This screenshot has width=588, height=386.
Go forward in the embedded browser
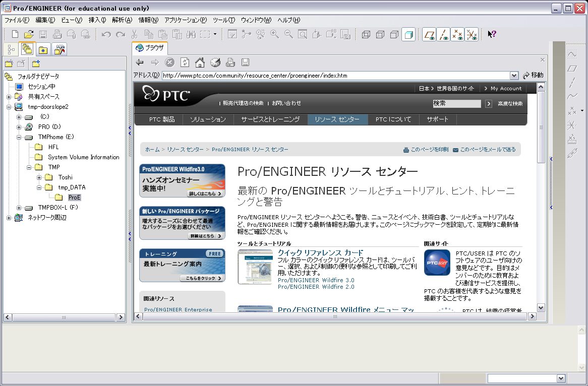point(155,62)
